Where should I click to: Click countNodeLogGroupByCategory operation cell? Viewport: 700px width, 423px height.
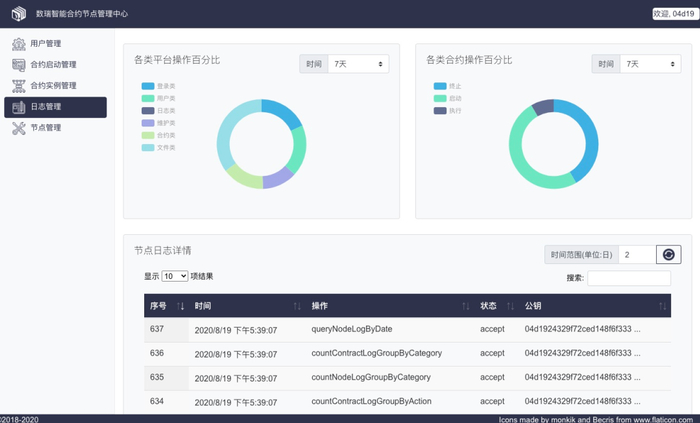371,377
